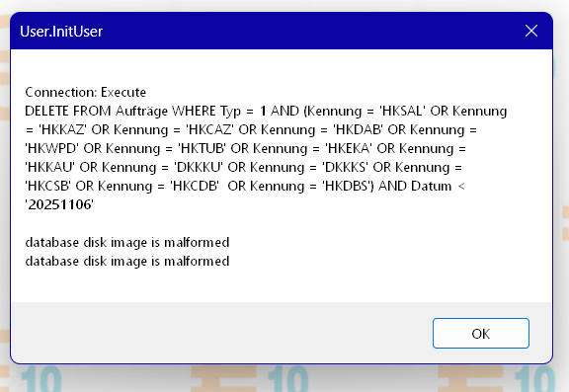
Task: Close the User.InitUser dialog window
Action: (530, 31)
